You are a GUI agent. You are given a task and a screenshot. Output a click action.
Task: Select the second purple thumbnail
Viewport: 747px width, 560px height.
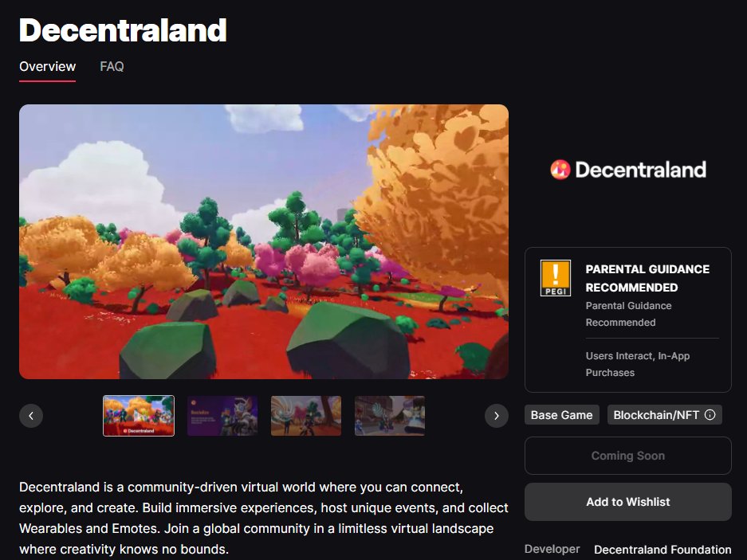222,416
